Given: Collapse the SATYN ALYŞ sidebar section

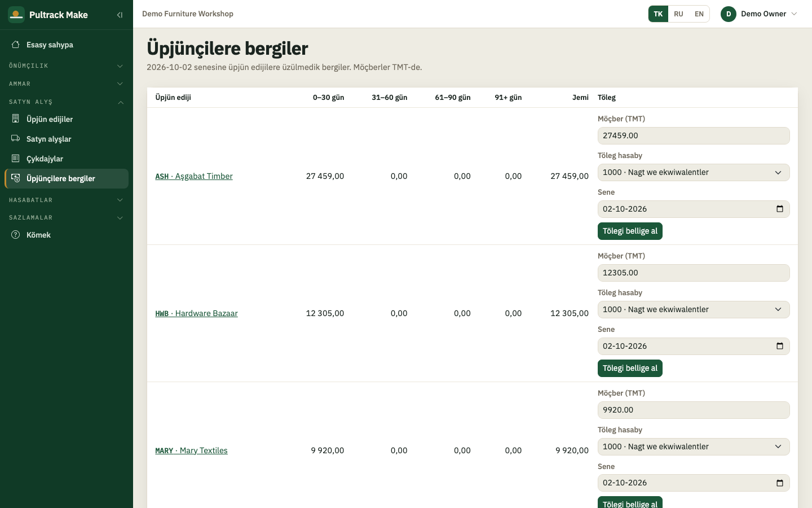Looking at the screenshot, I should 67,102.
